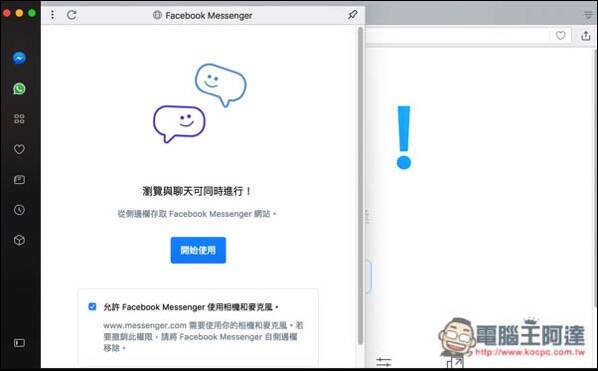Click the macOS green maximize button
Viewport: 598px width, 371px height.
[x=32, y=13]
